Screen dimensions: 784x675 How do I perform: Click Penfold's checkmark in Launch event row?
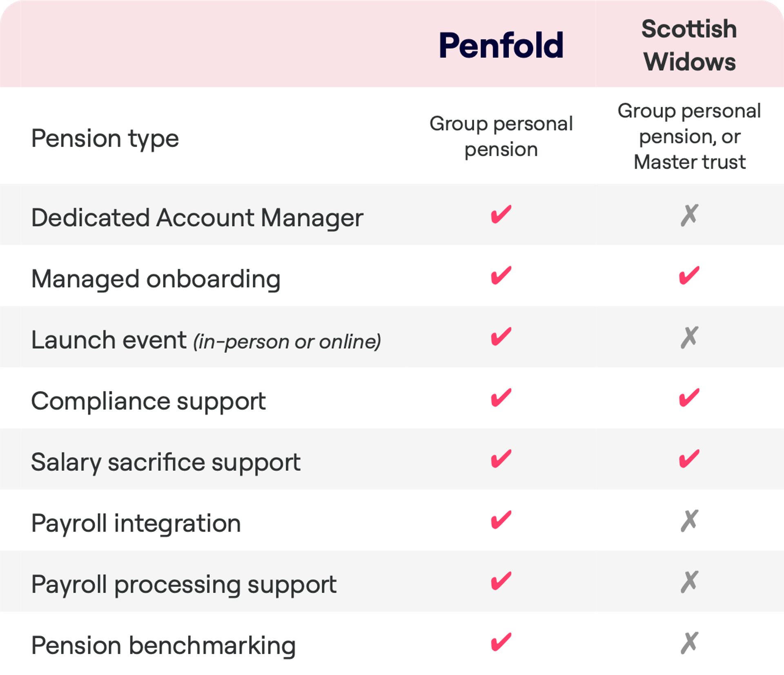[501, 337]
